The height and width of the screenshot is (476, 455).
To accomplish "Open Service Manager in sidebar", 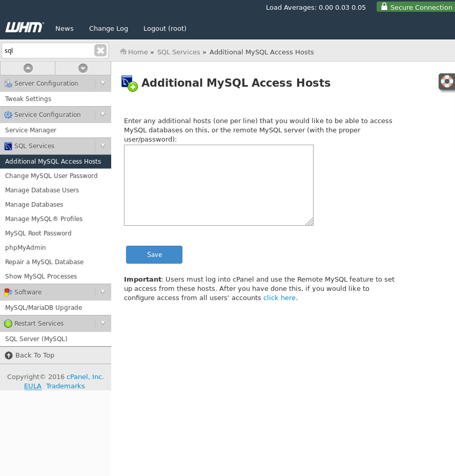I will (55, 130).
